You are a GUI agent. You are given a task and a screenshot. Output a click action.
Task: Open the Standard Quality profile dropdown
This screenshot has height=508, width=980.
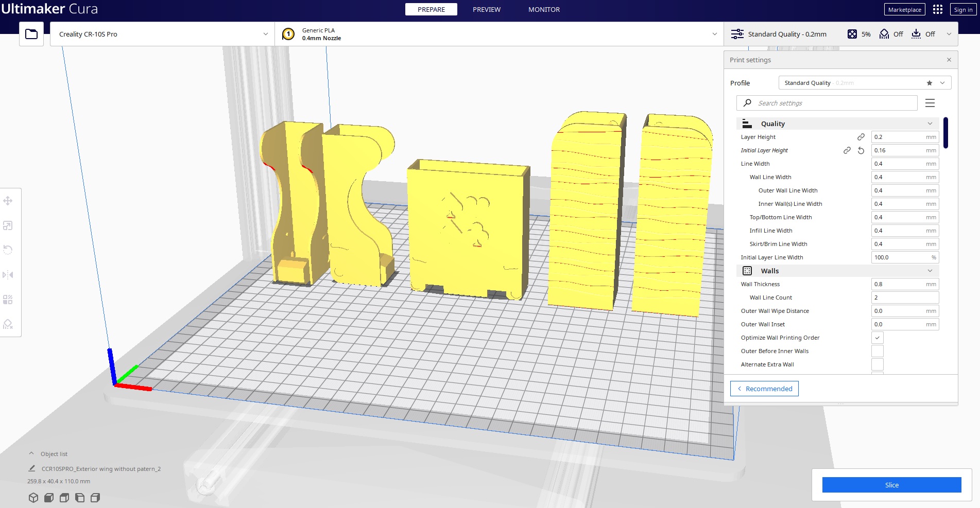pos(865,83)
